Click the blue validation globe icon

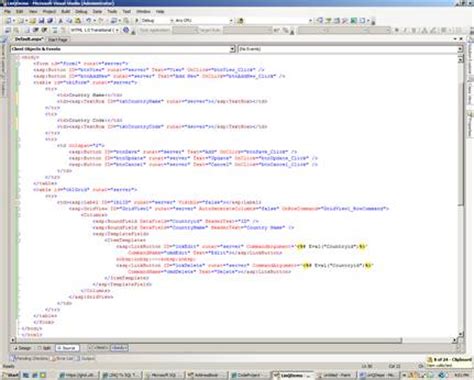(126, 30)
